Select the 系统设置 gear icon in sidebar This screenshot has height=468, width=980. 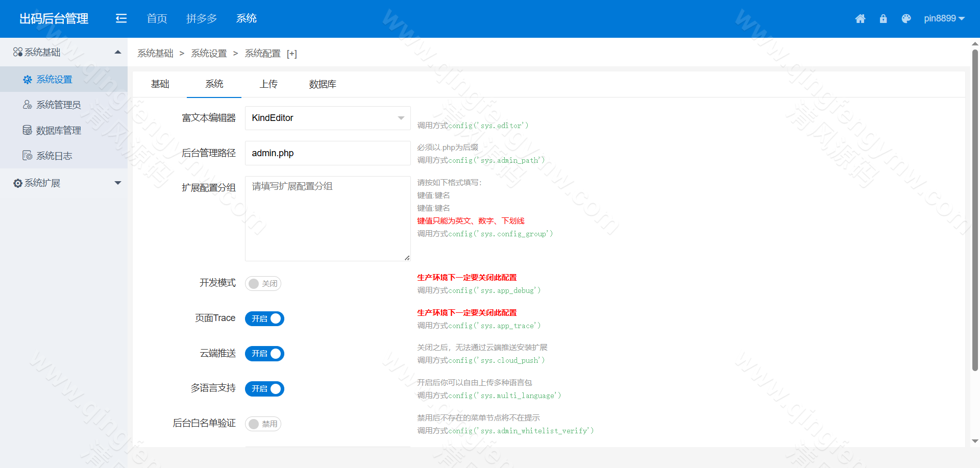(28, 79)
